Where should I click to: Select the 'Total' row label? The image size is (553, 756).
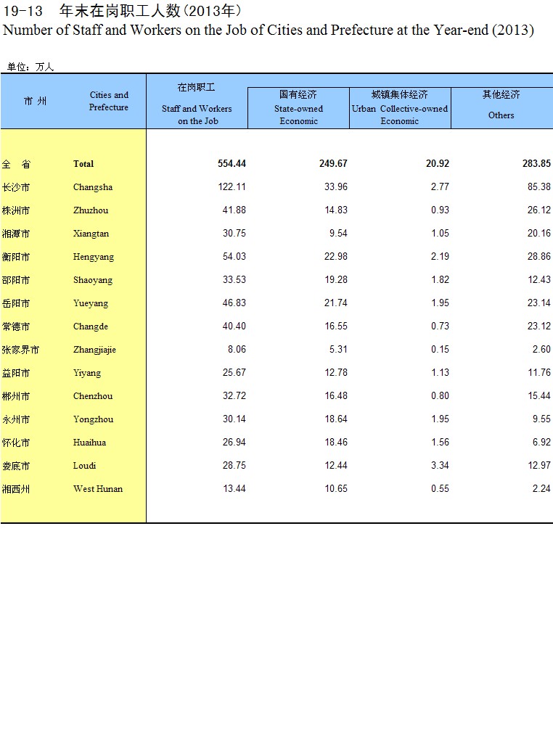[x=83, y=164]
